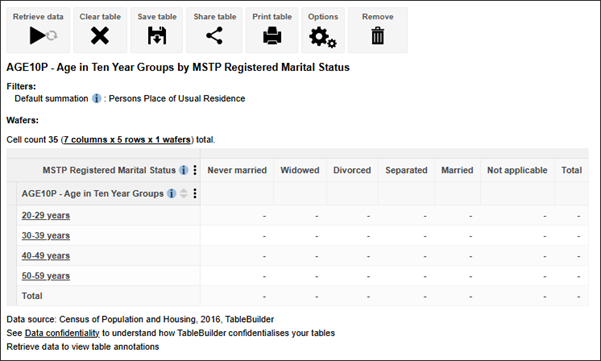Open the Share table icon
601x361 pixels.
click(x=215, y=36)
